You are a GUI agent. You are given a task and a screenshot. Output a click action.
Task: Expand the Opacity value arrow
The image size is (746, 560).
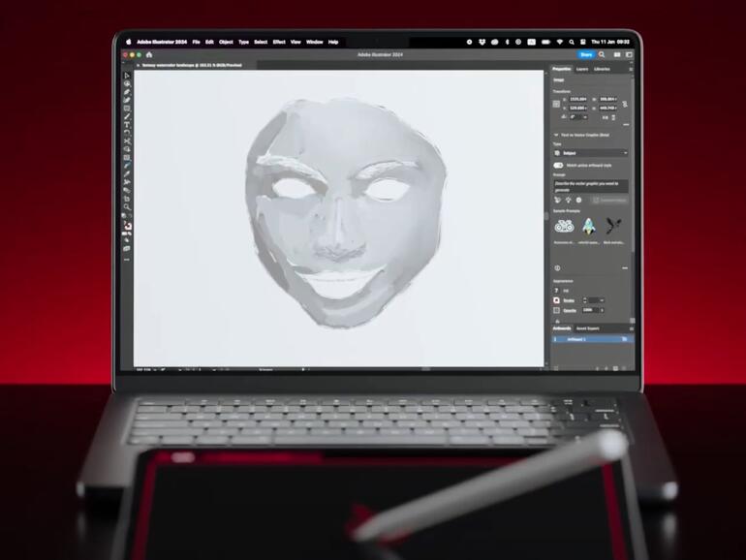coord(602,310)
